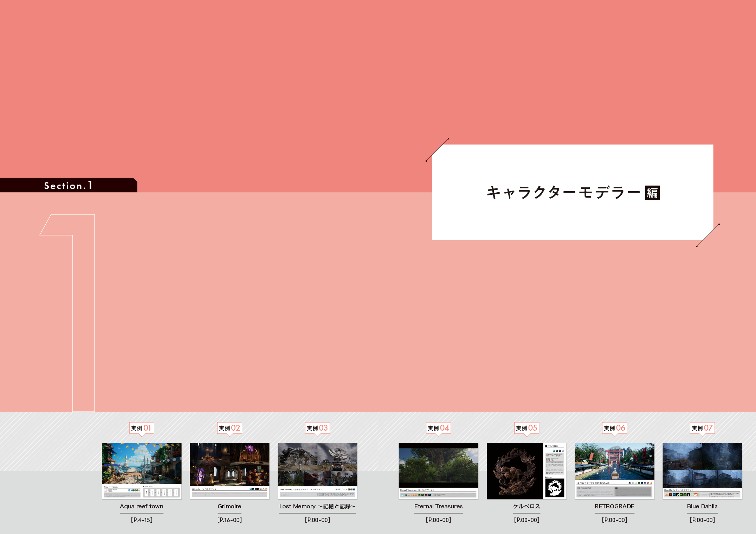Click the Aqua reef town title link

142,506
